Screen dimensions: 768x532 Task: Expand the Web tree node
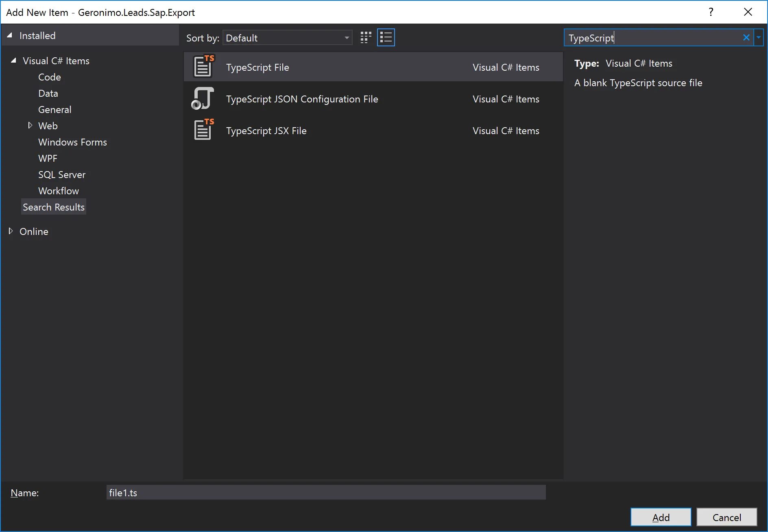tap(31, 126)
